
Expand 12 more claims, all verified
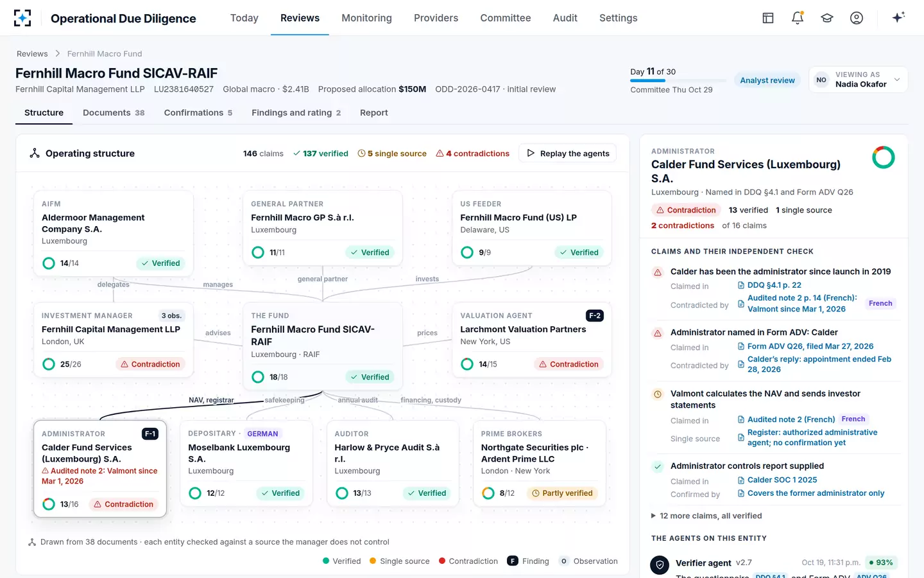(x=706, y=516)
